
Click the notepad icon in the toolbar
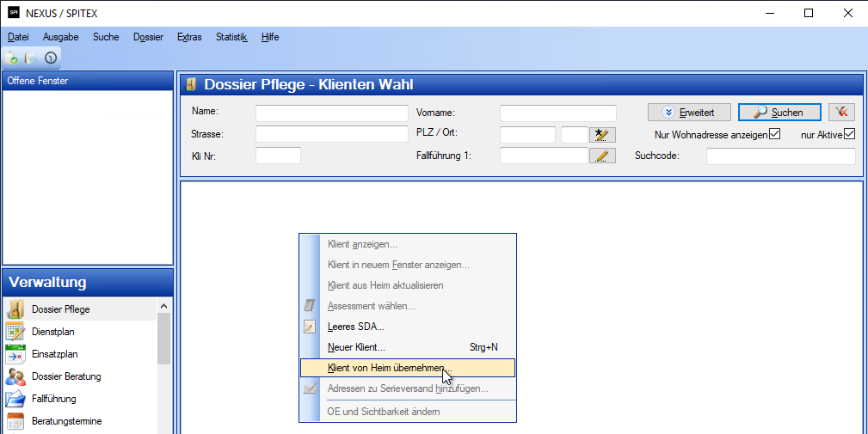(x=31, y=58)
